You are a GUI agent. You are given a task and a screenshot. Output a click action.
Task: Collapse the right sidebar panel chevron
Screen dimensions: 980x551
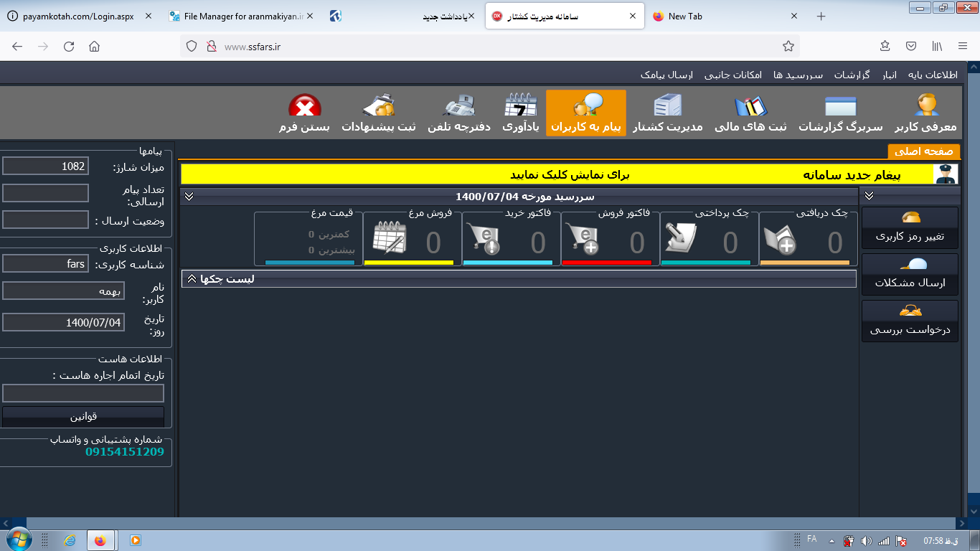pos(869,196)
